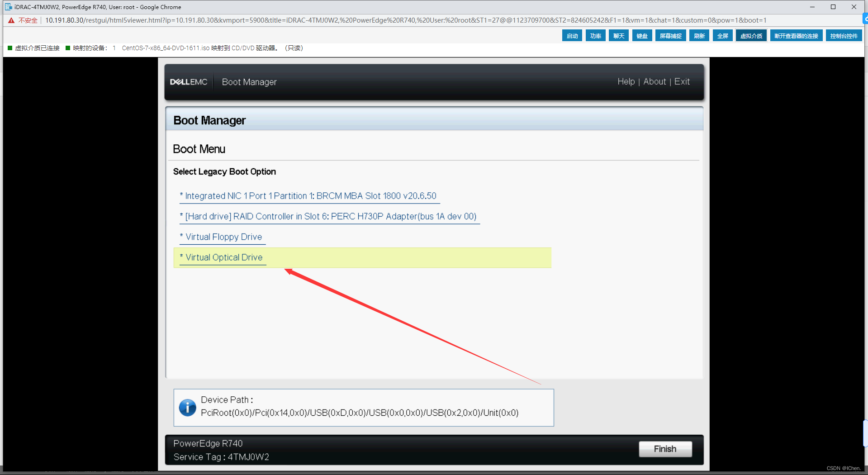
Task: Open the About link in Boot Manager
Action: click(655, 81)
